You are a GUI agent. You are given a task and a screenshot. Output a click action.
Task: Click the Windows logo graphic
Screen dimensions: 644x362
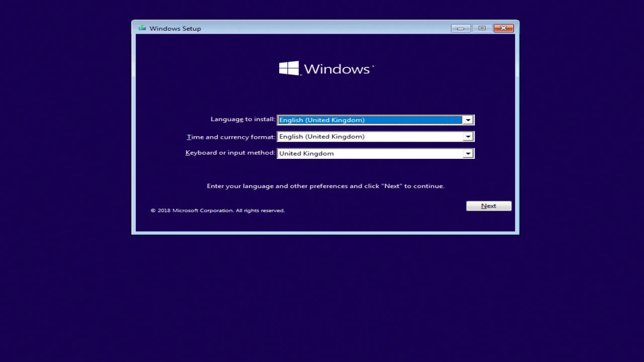(x=289, y=68)
